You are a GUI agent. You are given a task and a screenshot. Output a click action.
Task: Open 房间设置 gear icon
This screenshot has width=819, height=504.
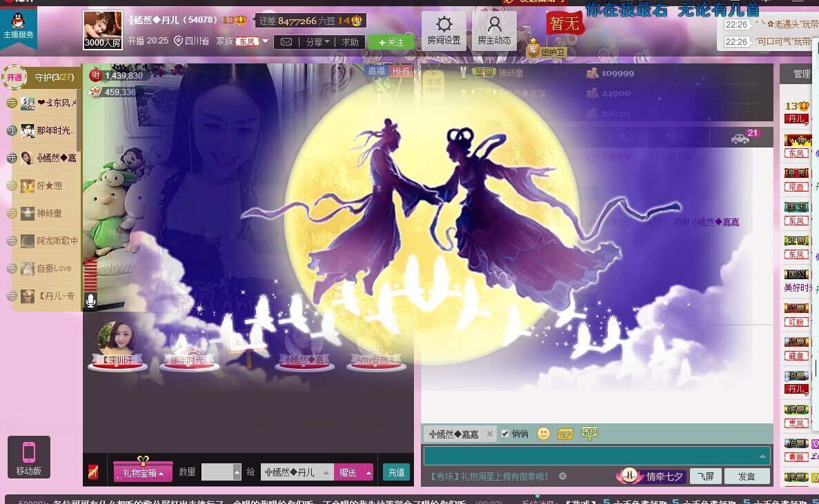pyautogui.click(x=444, y=30)
